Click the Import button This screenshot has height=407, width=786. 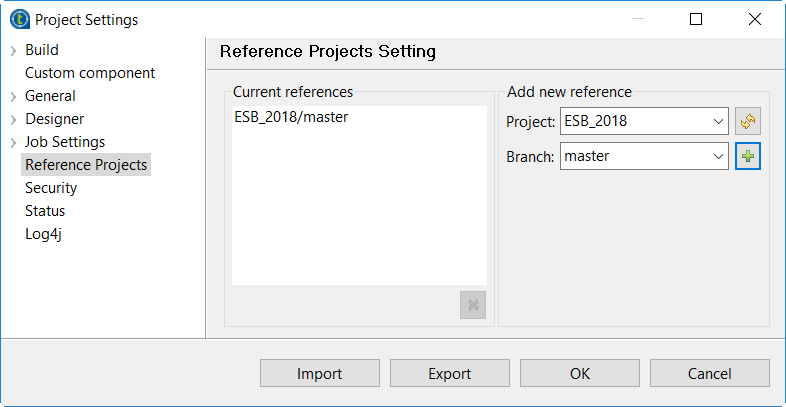tap(320, 373)
